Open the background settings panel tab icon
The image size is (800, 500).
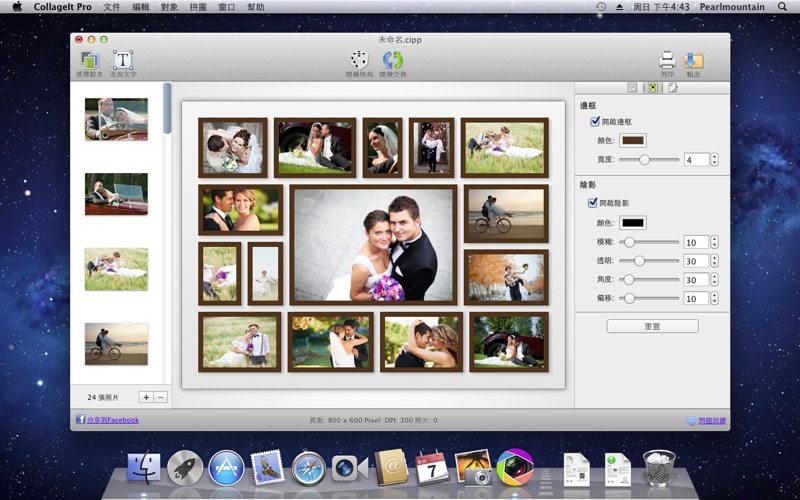tap(673, 88)
